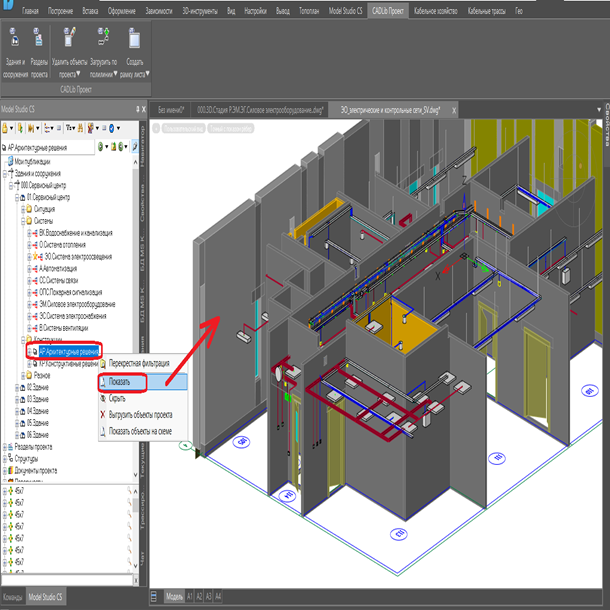This screenshot has height=610, width=610.
Task: Open the Команды panel tab
Action: [x=13, y=596]
